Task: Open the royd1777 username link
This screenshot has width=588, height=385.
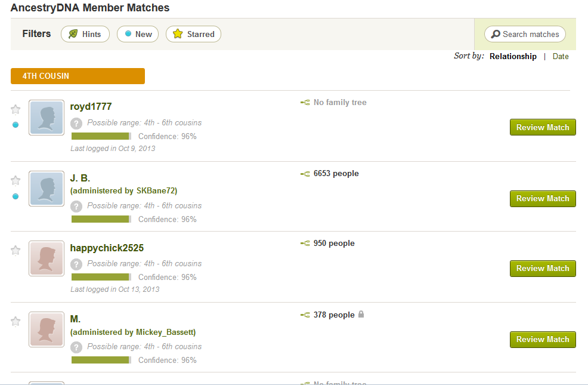Action: point(91,107)
